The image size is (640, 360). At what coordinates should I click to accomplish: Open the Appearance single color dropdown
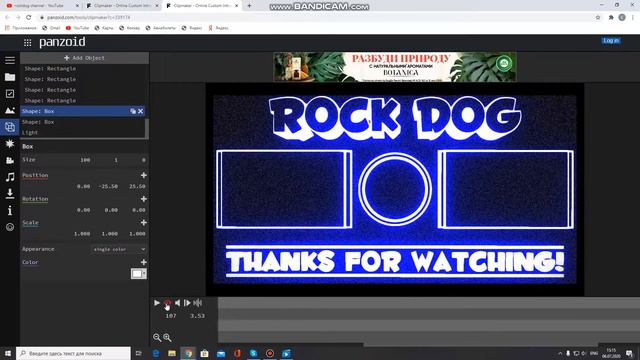click(119, 249)
